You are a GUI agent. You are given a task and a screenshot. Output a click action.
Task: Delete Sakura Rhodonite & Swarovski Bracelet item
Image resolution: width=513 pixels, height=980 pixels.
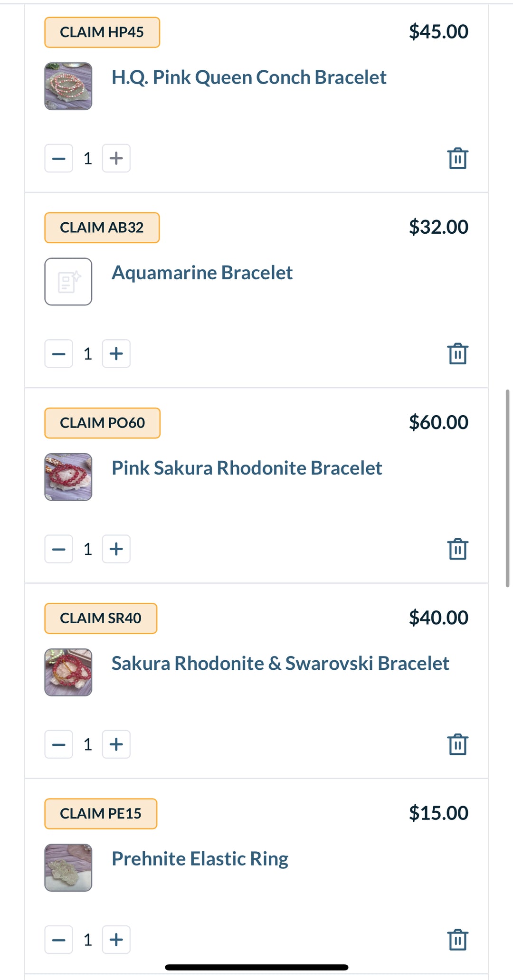click(x=457, y=744)
